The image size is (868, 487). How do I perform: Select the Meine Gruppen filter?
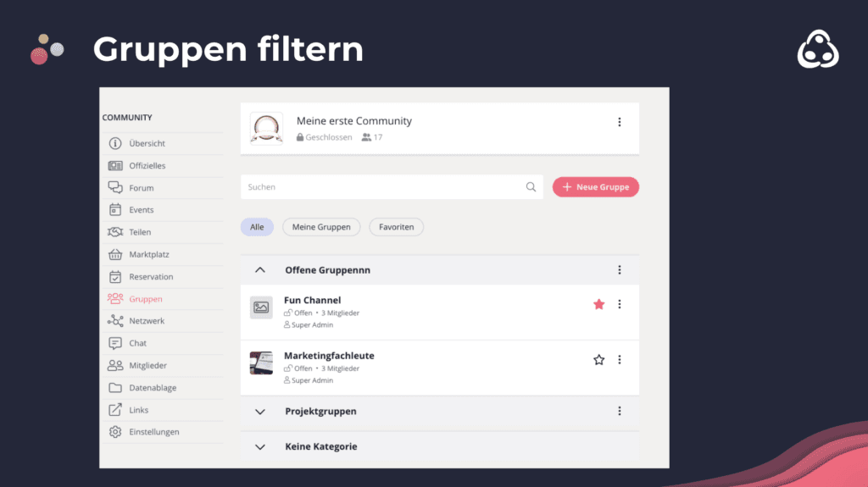click(x=321, y=227)
